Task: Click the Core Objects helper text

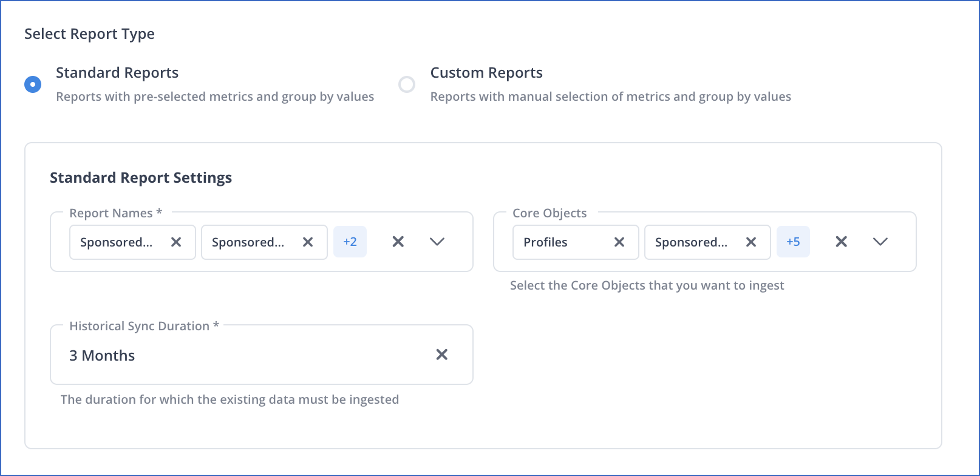Action: tap(647, 285)
